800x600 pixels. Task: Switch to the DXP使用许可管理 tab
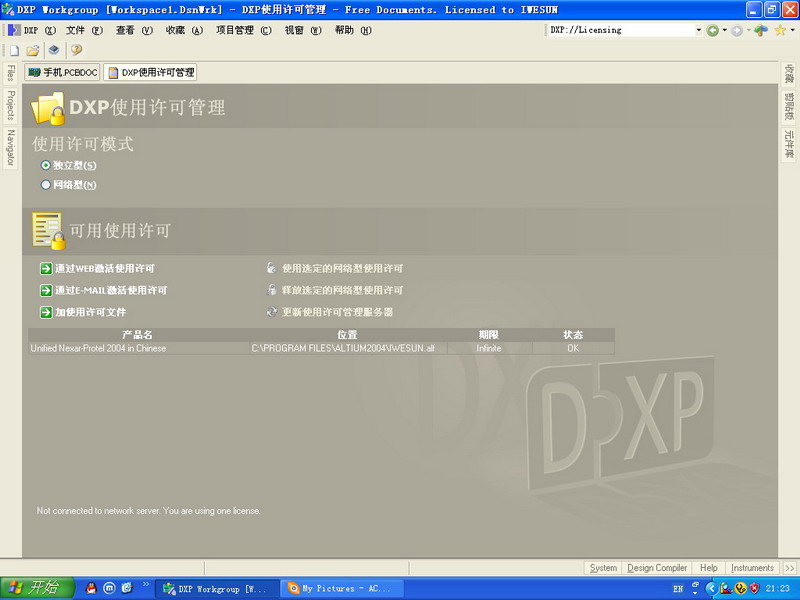pos(151,72)
